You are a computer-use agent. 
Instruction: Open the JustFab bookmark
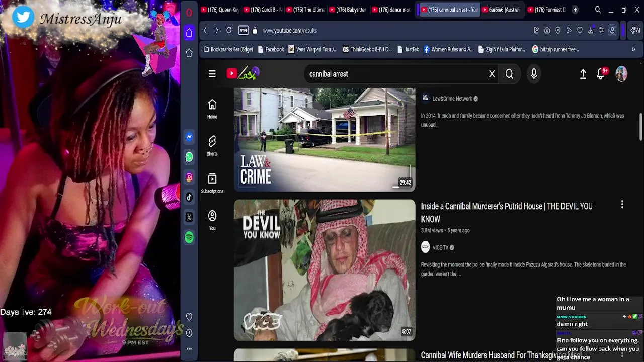408,49
